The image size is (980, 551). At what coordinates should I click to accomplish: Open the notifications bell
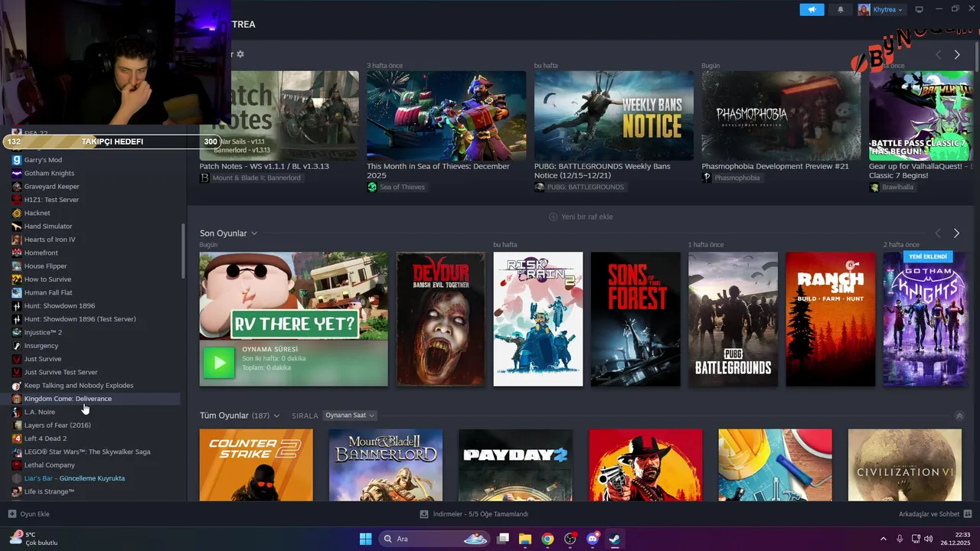coord(841,10)
